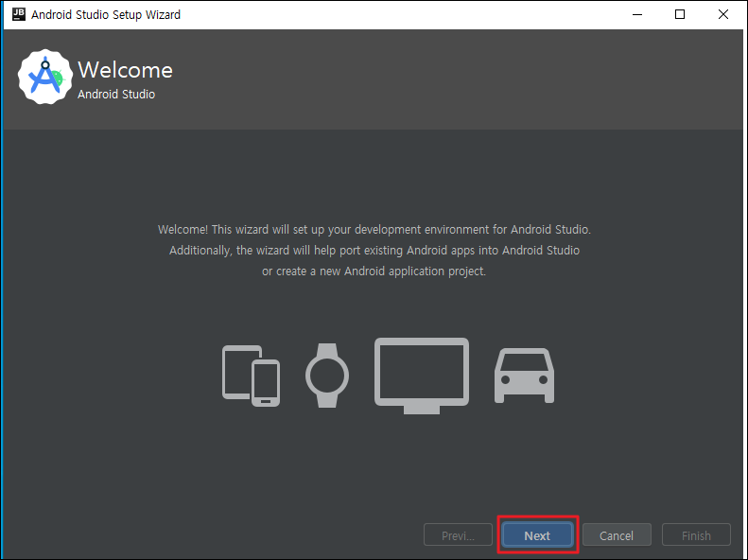748x560 pixels.
Task: Click the Welcome heading text
Action: coord(126,70)
